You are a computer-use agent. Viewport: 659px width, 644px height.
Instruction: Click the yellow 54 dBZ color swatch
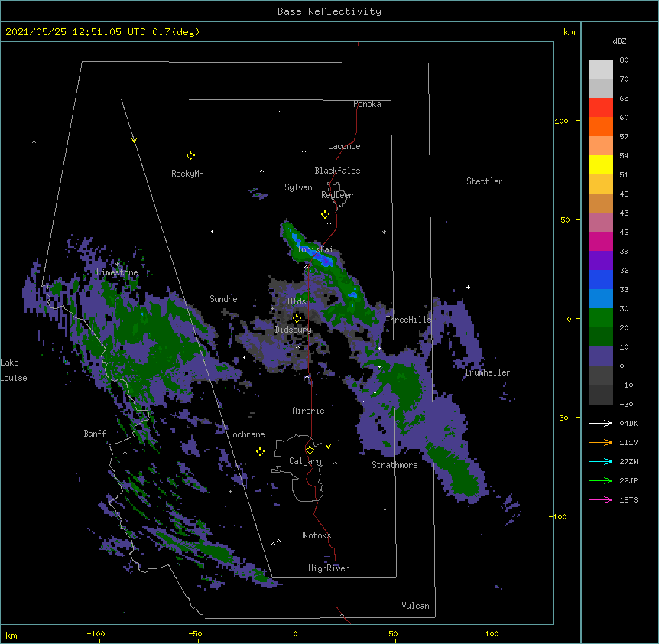601,164
